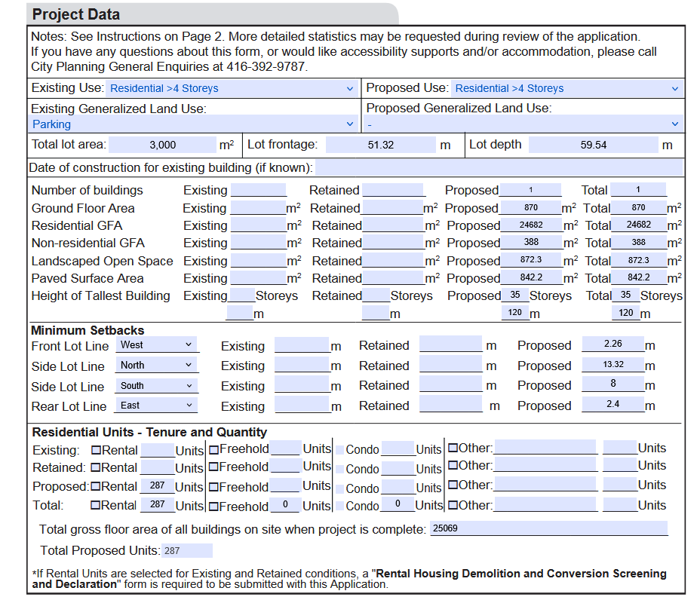
Task: Click the date of construction field
Action: 499,167
